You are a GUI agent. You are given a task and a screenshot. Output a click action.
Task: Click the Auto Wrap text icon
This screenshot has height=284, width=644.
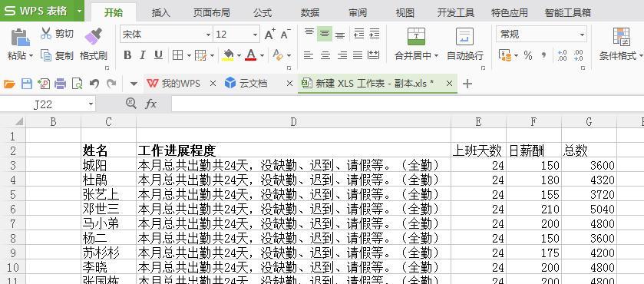coord(464,37)
